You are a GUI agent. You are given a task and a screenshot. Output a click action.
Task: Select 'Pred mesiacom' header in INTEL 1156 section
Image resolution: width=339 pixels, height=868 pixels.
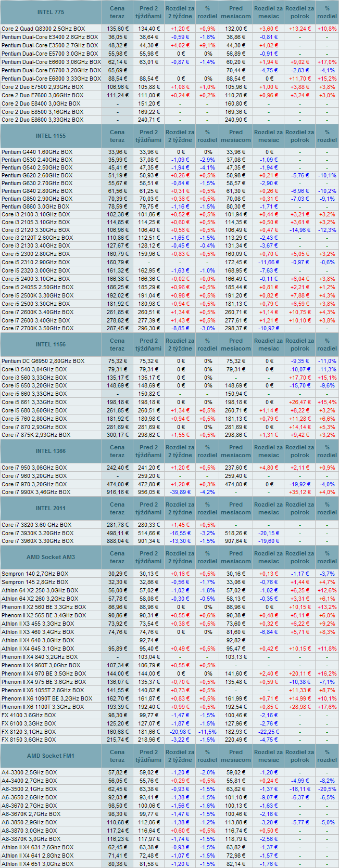click(236, 344)
